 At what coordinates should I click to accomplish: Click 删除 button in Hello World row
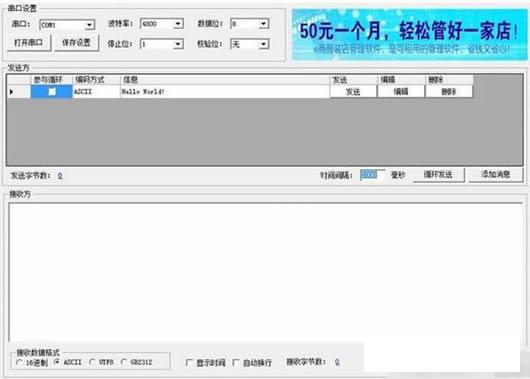[x=449, y=92]
